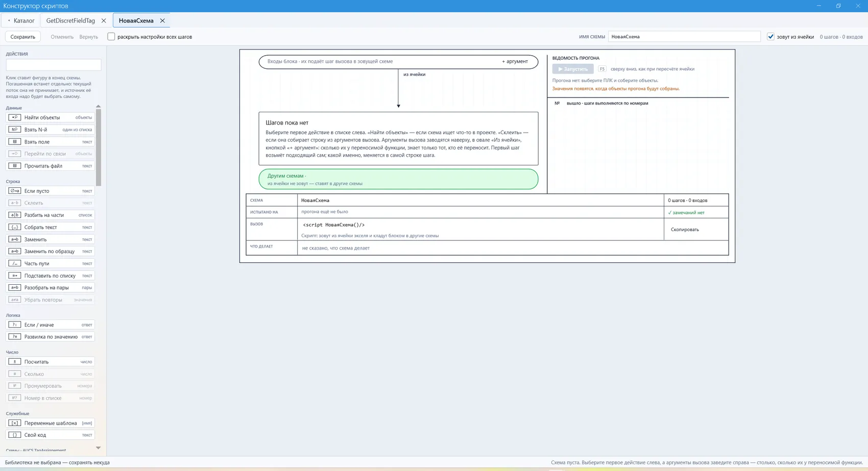
Task: Click the actions list scroll-down arrow
Action: pos(98,448)
